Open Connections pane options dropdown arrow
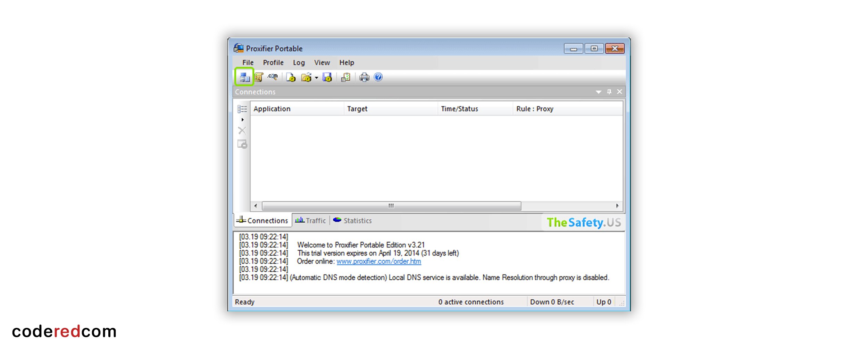This screenshot has height=347, width=868. (599, 92)
